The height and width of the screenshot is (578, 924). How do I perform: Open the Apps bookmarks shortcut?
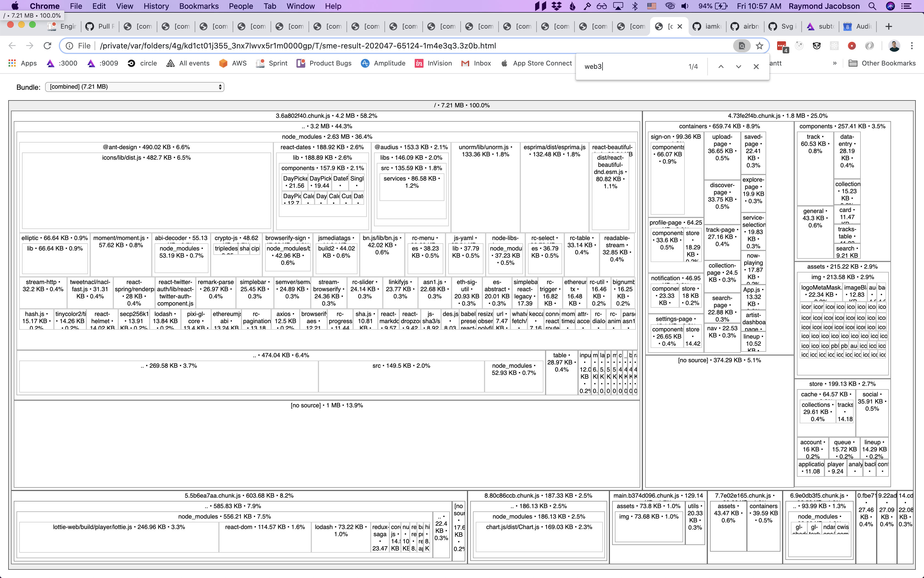23,63
